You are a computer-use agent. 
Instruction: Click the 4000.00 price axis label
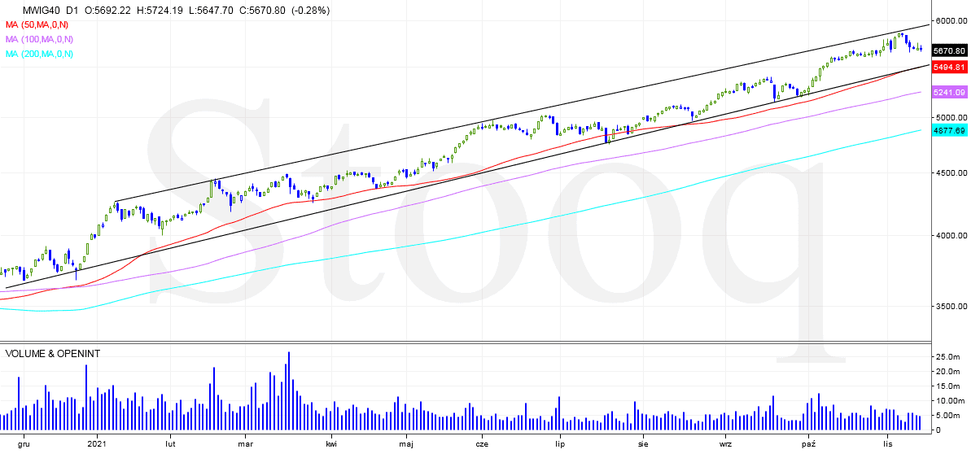(x=951, y=236)
